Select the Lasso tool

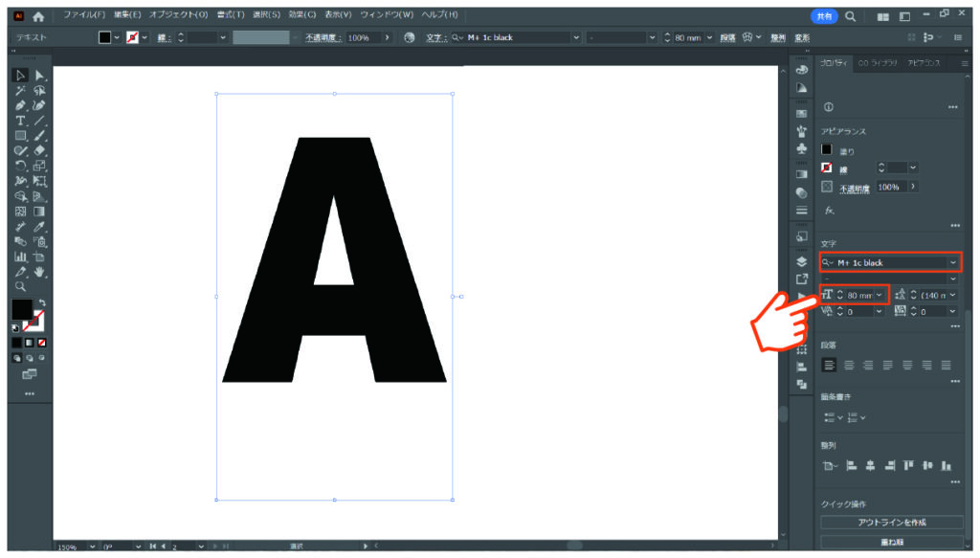(39, 91)
